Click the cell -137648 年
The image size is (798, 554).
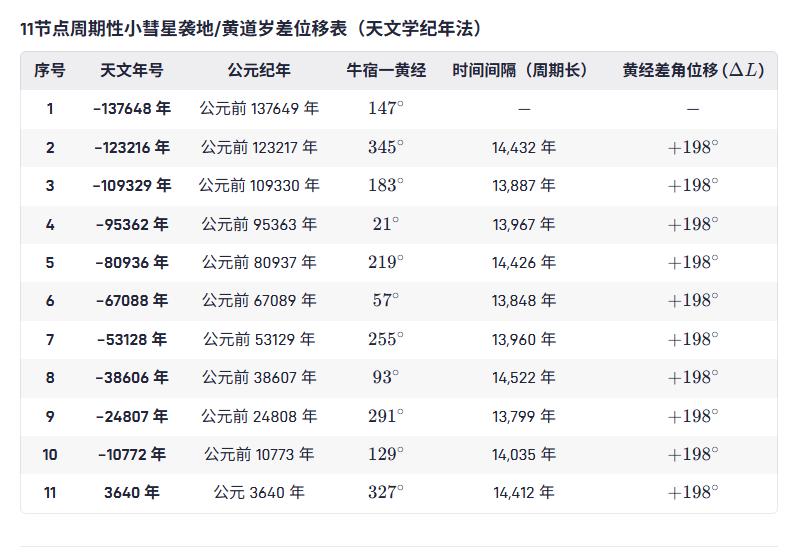[132, 108]
